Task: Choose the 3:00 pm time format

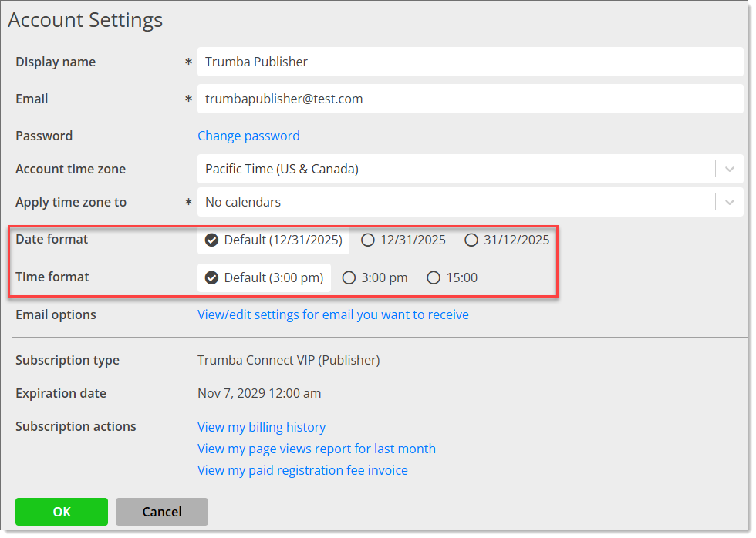Action: [375, 278]
